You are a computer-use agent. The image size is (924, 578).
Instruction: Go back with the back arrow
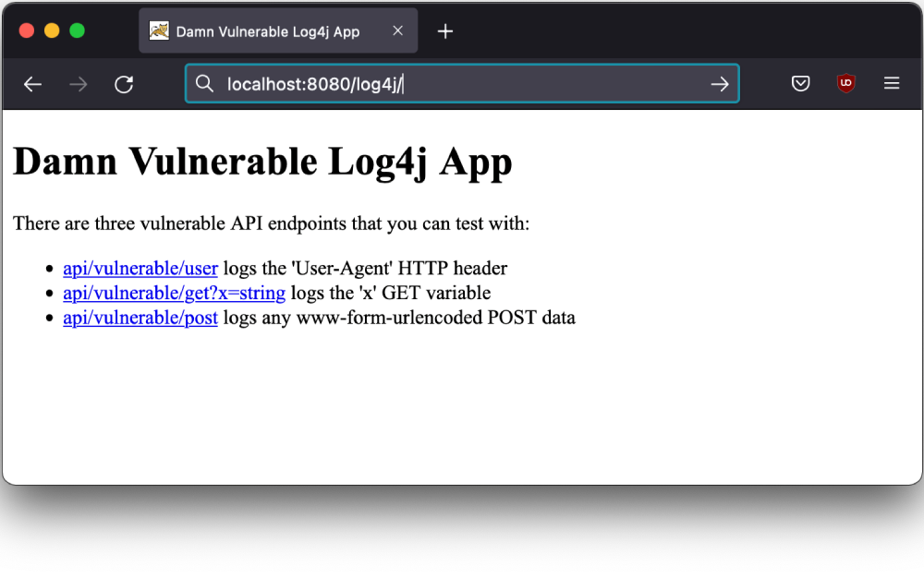click(32, 84)
